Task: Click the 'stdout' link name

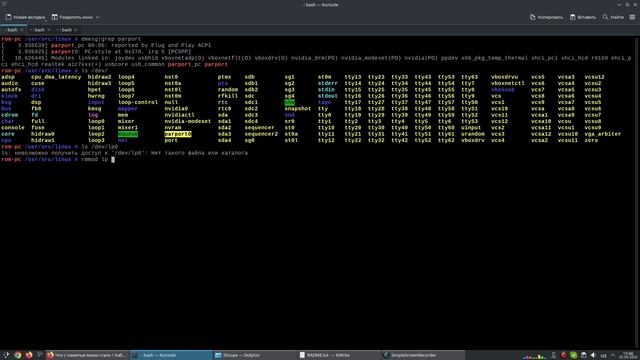Action: [328, 96]
